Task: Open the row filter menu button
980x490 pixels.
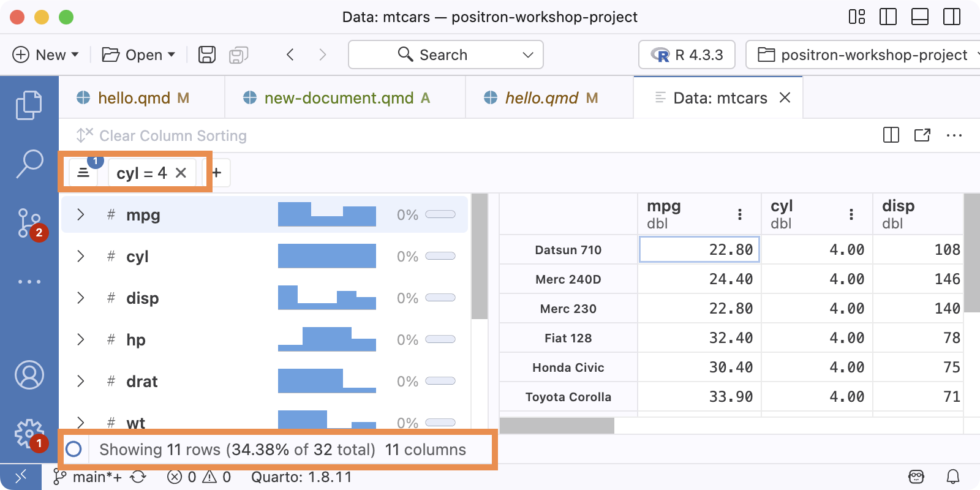Action: [x=83, y=173]
